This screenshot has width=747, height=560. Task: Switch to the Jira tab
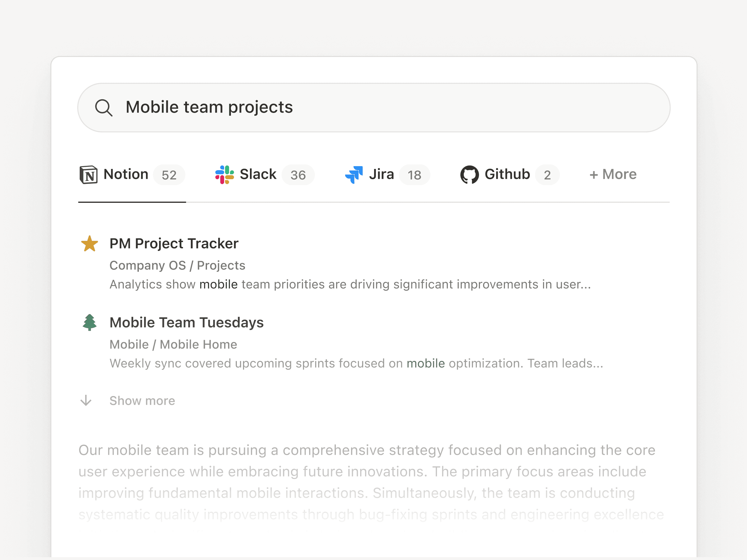click(x=382, y=175)
